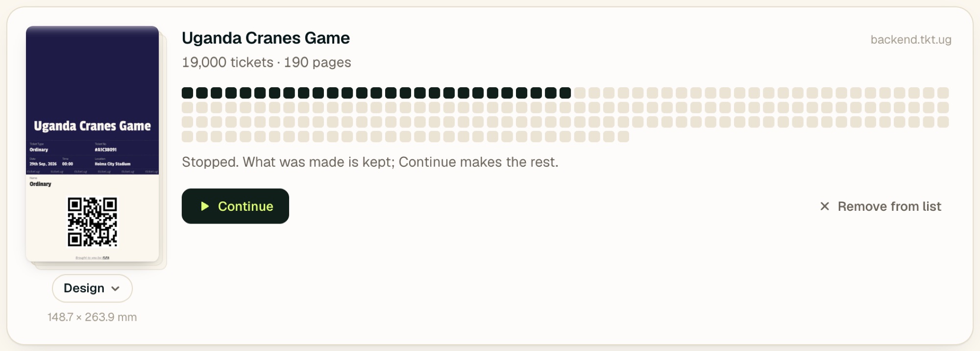Click the Stopped status message text
Viewport: 980px width, 351px height.
point(370,162)
